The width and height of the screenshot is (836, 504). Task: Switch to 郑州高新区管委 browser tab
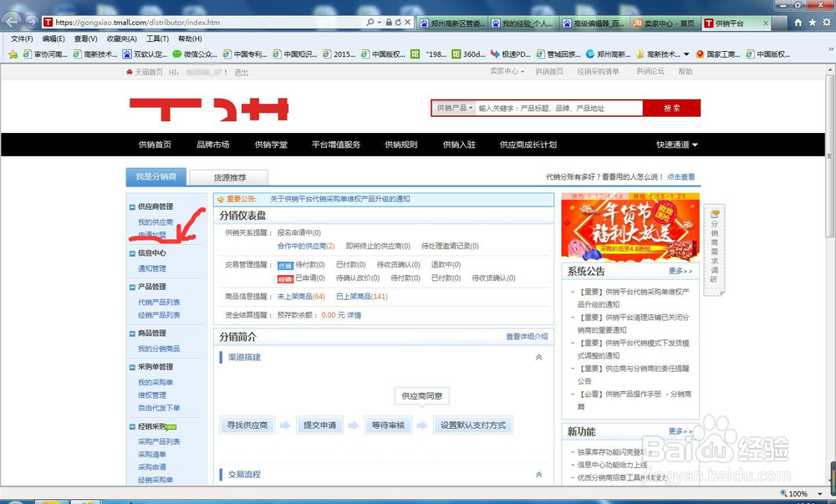tap(452, 23)
